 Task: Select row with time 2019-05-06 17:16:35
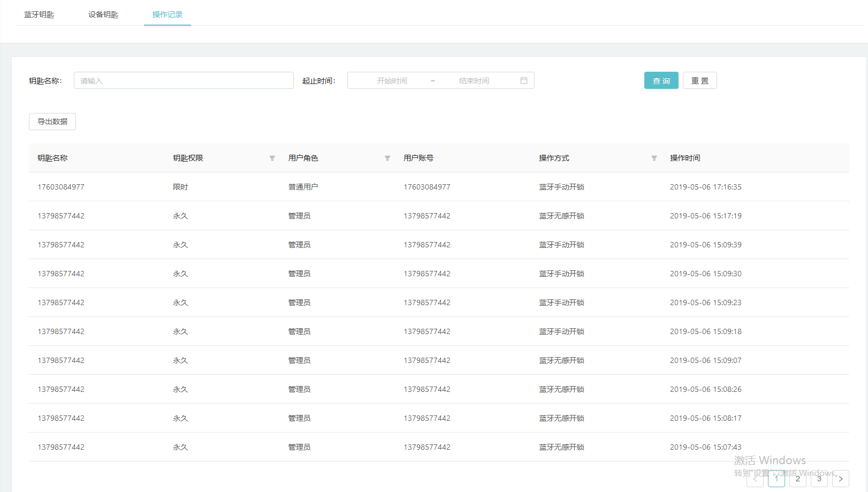(705, 187)
